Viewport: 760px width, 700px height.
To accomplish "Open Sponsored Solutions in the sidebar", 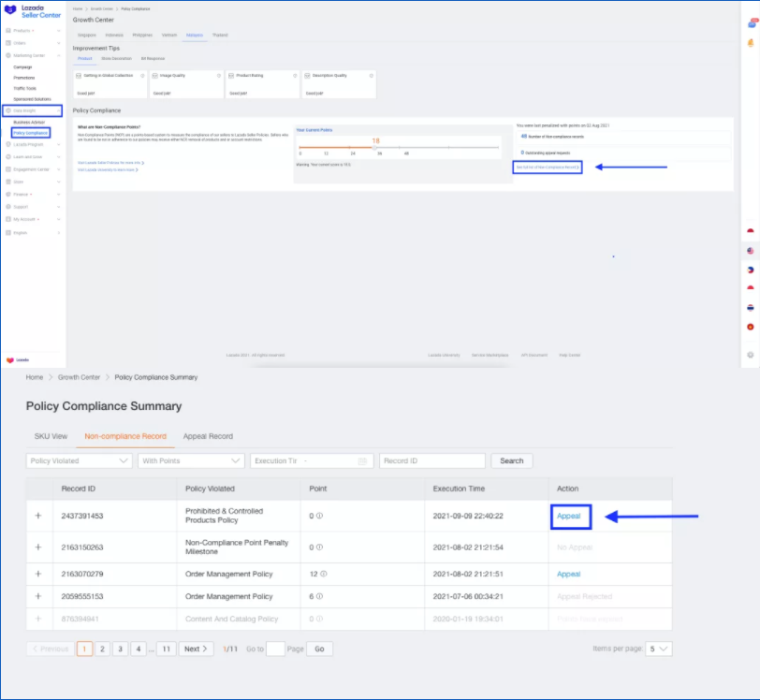I will 32,99.
